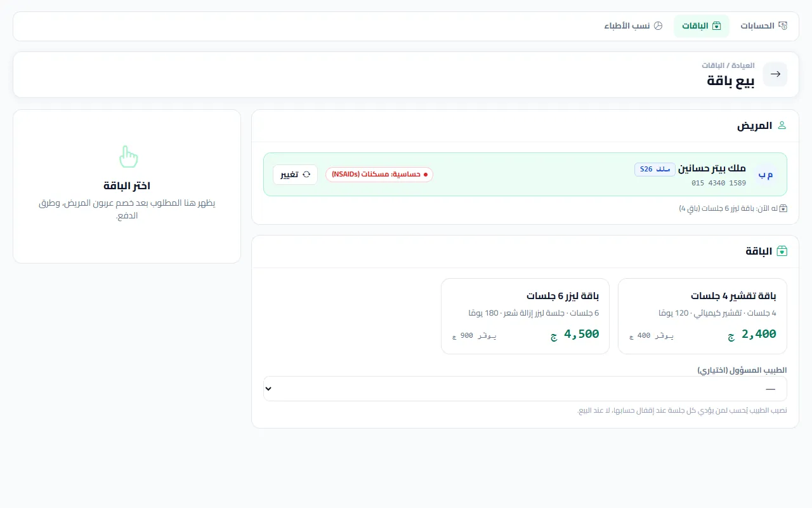This screenshot has width=812, height=508.
Task: Select the باقة تقشير 4 جلسات package card
Action: point(702,316)
